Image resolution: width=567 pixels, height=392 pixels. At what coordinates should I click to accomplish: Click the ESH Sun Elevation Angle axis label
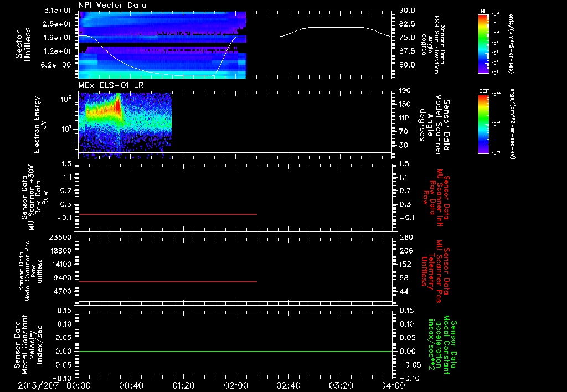click(x=433, y=44)
